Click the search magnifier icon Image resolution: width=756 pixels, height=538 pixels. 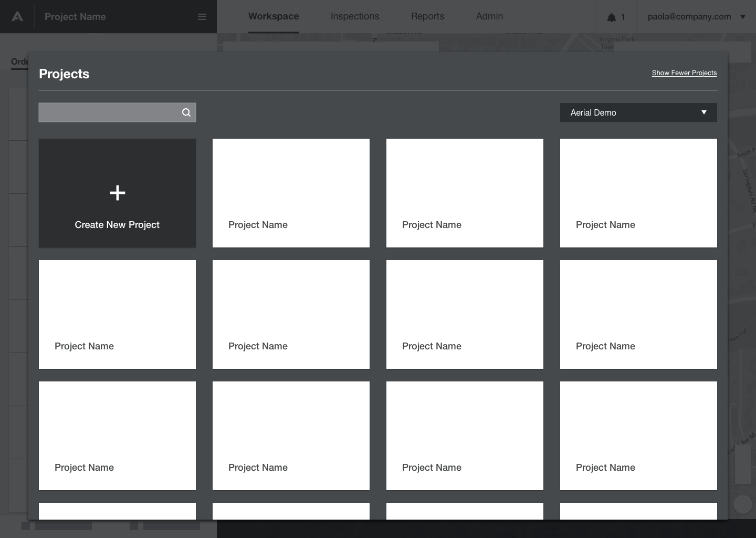(186, 112)
